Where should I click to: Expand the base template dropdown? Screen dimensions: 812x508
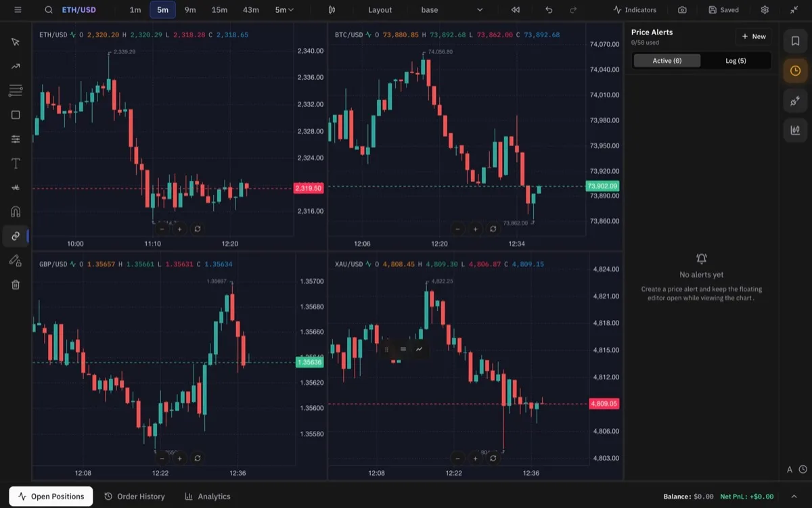[x=452, y=10]
